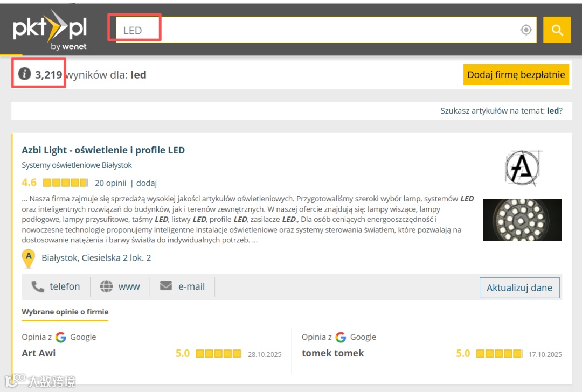Click reviewer name Art Awi
The height and width of the screenshot is (392, 582).
(39, 353)
